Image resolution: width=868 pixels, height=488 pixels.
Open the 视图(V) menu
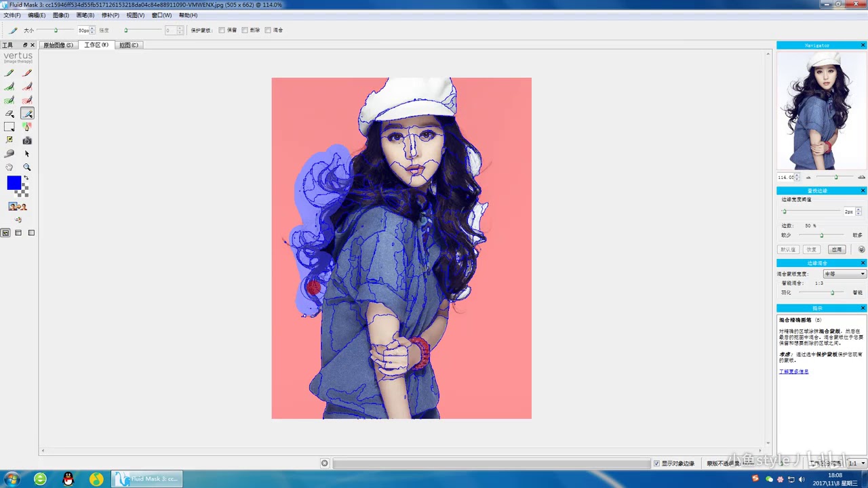tap(136, 15)
